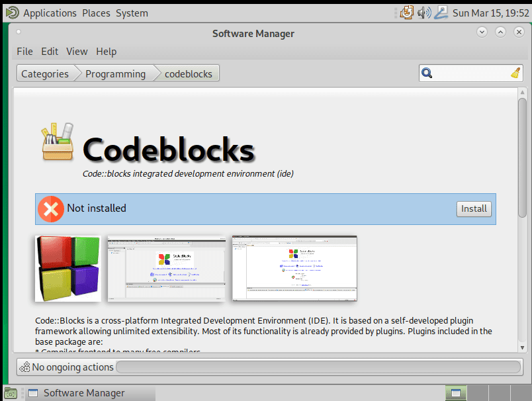532x401 pixels.
Task: Click the update notifier tray icon
Action: [406, 13]
